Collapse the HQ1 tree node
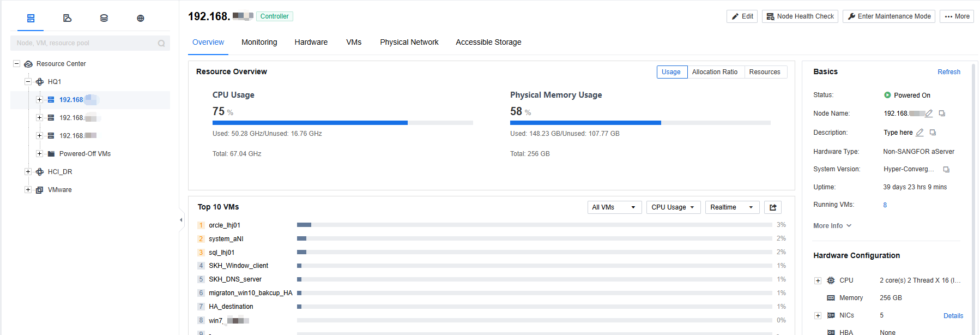980x335 pixels. (28, 82)
